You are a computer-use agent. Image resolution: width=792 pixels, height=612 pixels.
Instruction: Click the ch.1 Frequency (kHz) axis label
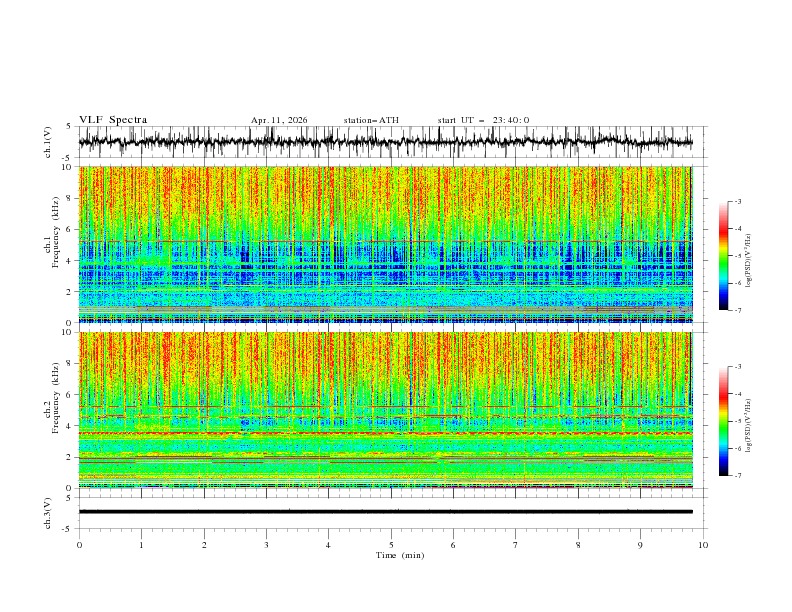coord(52,233)
